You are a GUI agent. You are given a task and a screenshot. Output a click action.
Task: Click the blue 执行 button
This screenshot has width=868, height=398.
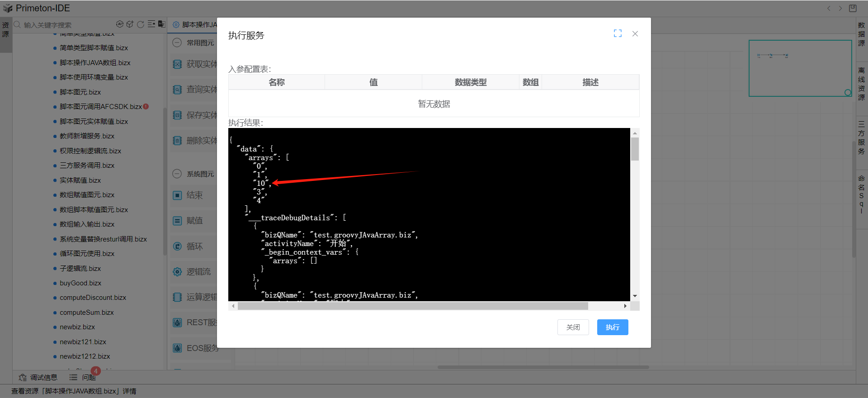pyautogui.click(x=612, y=327)
